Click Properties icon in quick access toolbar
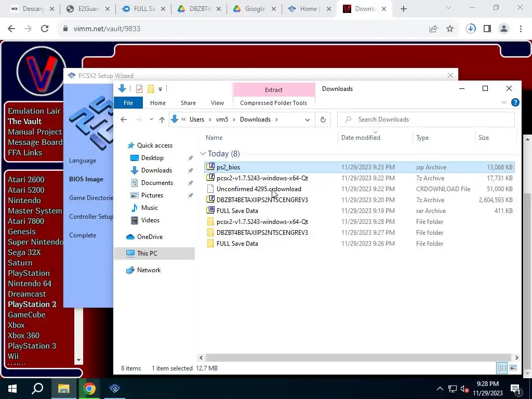The width and height of the screenshot is (532, 399). 139,89
